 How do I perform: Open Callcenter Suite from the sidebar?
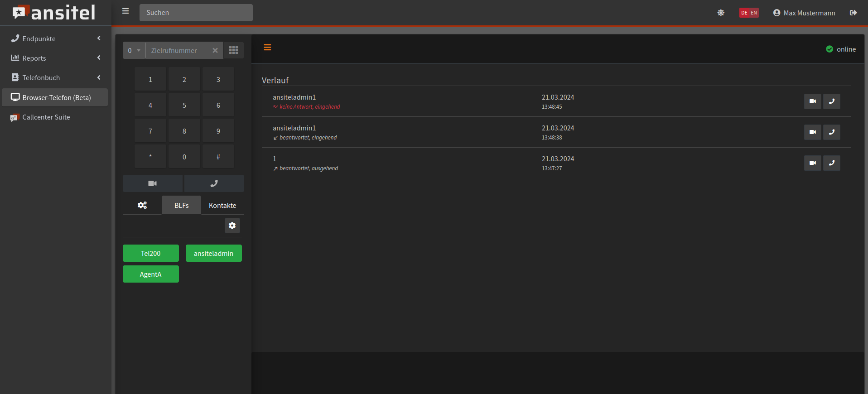[x=46, y=117]
